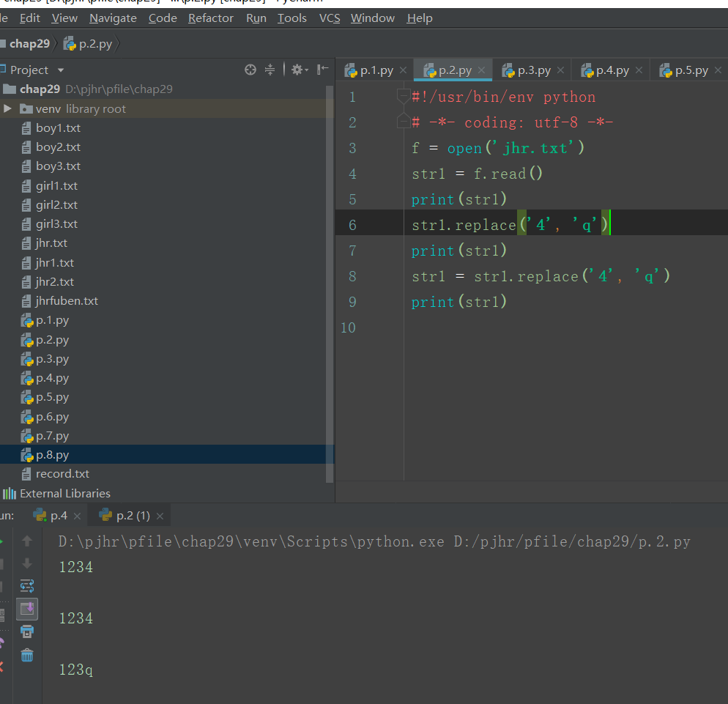Click the up arrow in Run console
The image size is (728, 704).
coord(27,541)
